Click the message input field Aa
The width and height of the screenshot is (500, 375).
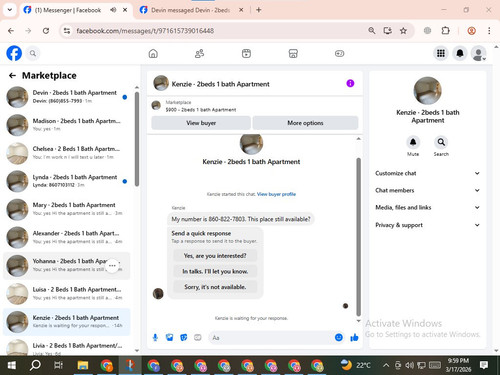271,338
